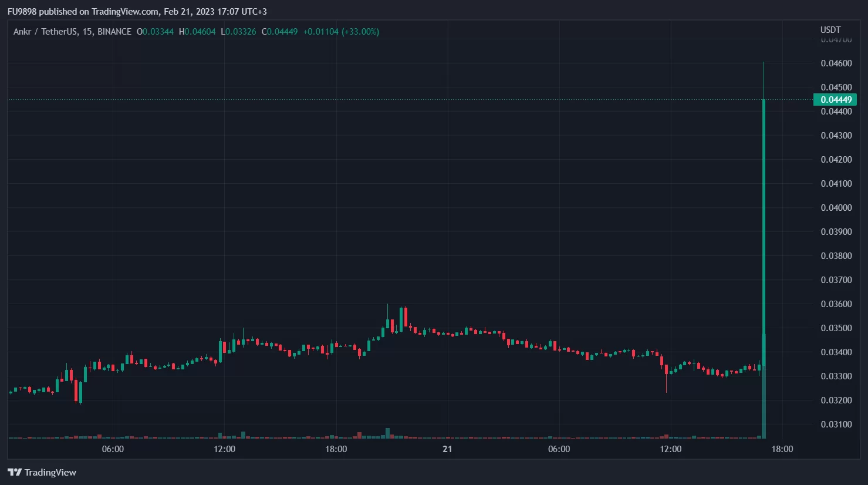868x485 pixels.
Task: Click the 0.03100 price axis label
Action: [x=836, y=425]
